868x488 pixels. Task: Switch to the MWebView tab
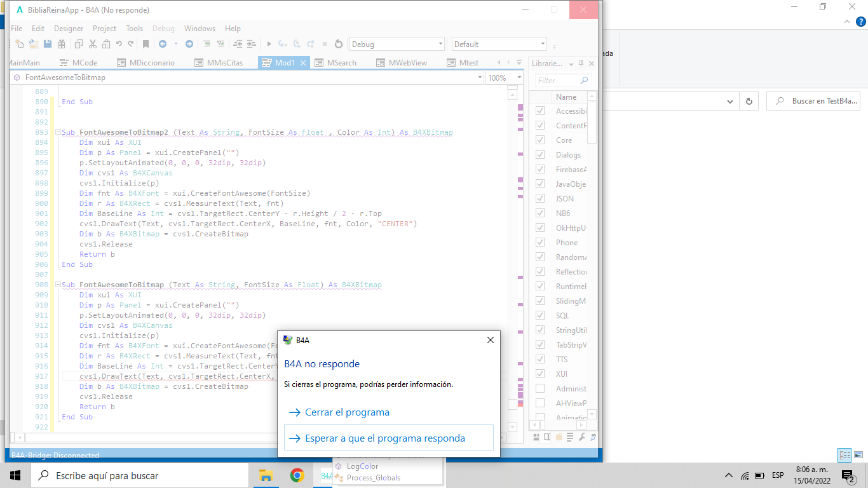click(x=402, y=63)
